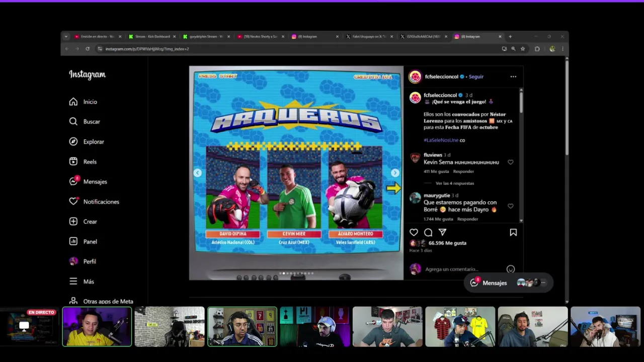Go back in the browser

tap(67, 49)
